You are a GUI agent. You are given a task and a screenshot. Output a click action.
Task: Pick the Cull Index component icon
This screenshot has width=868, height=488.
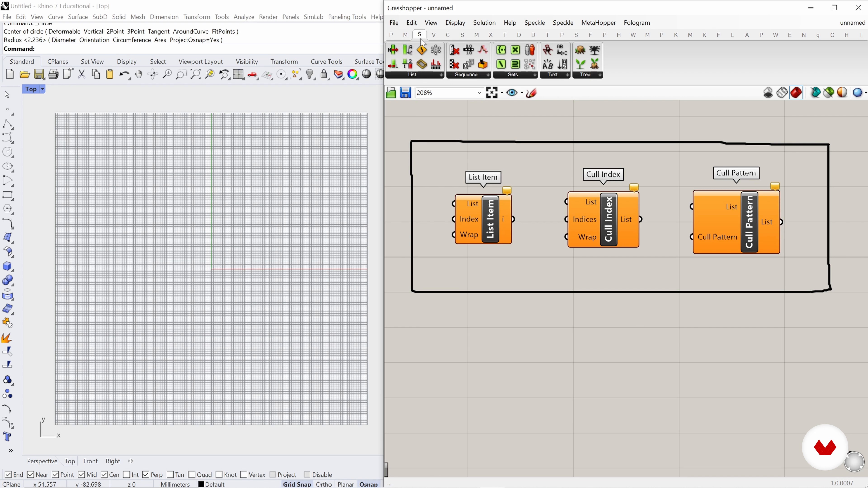point(454,50)
